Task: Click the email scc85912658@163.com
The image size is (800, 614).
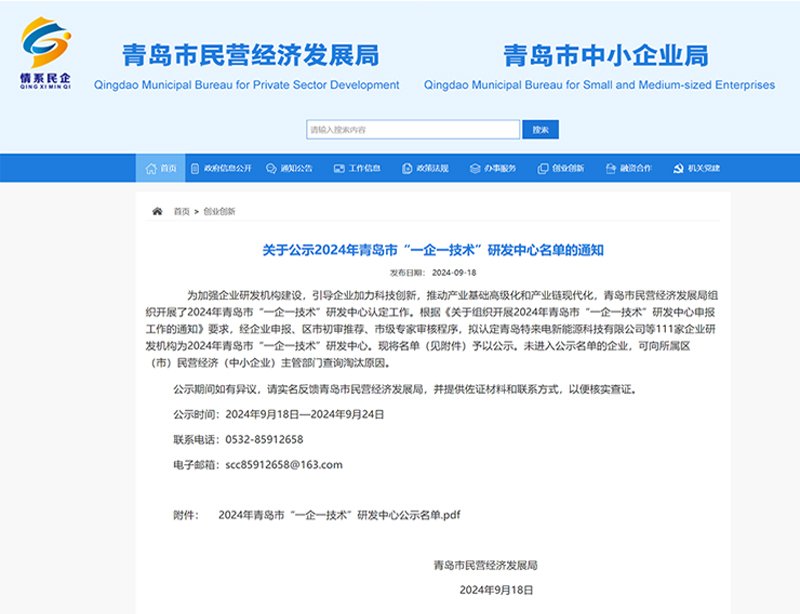Action: click(x=284, y=465)
